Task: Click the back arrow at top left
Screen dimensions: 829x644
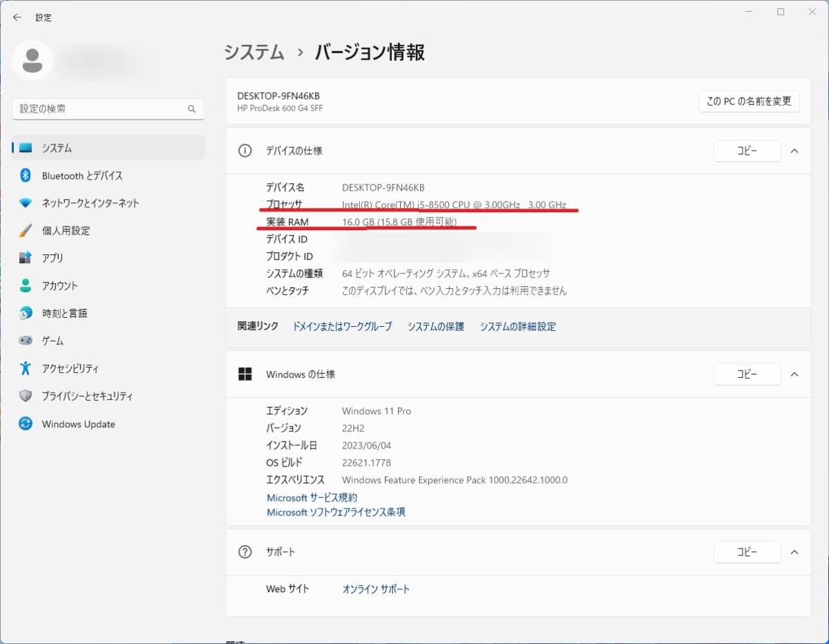Action: click(17, 17)
